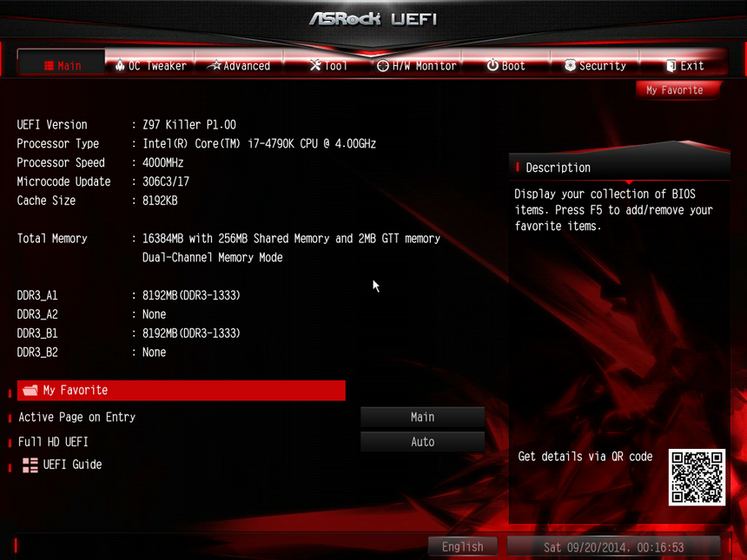The height and width of the screenshot is (560, 747).
Task: Click the UEFI Guide icon
Action: click(29, 464)
